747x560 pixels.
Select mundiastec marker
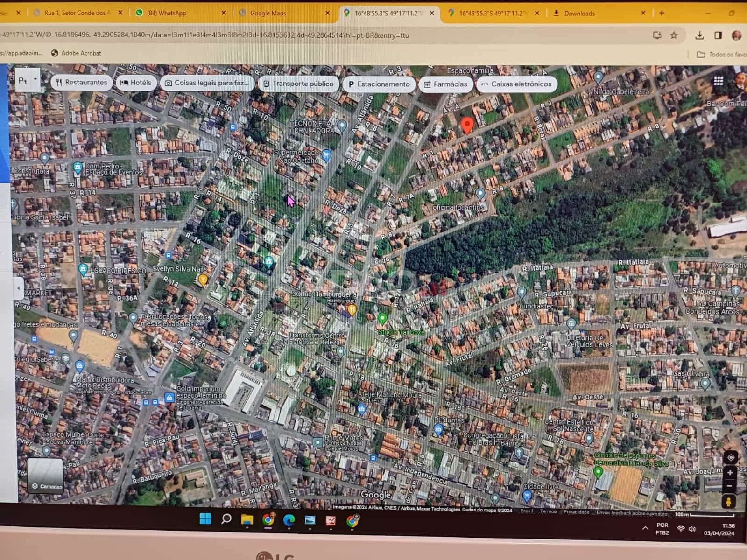(x=522, y=293)
